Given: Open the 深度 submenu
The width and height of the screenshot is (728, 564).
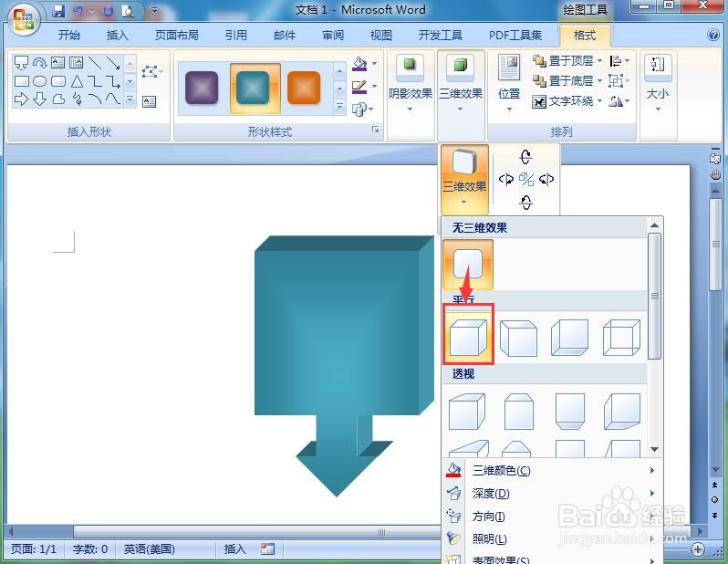Looking at the screenshot, I should 552,494.
